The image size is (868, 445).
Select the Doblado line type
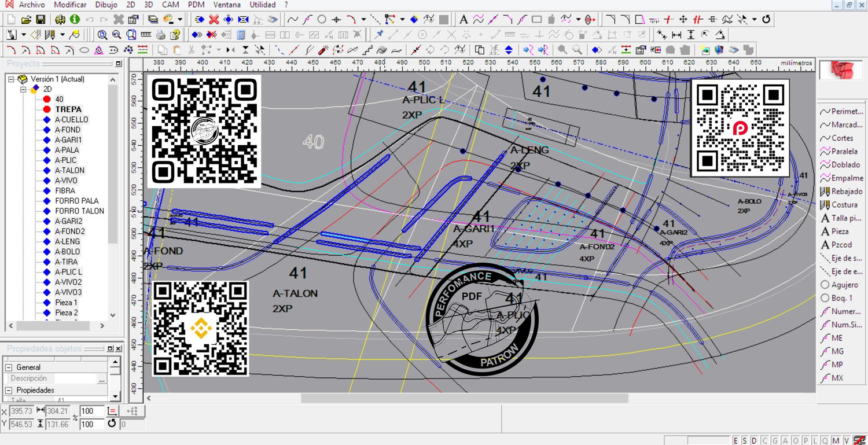pos(840,165)
